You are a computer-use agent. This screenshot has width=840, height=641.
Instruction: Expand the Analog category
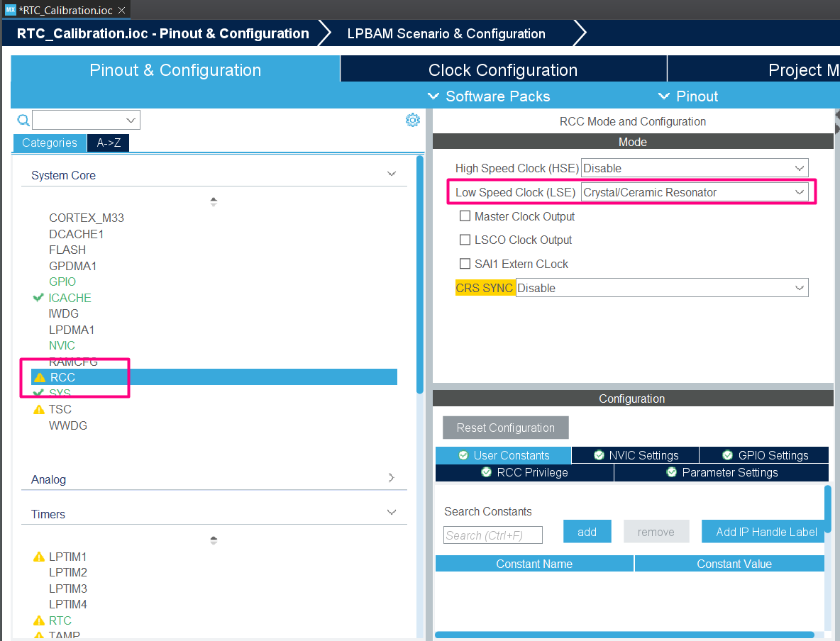(391, 478)
